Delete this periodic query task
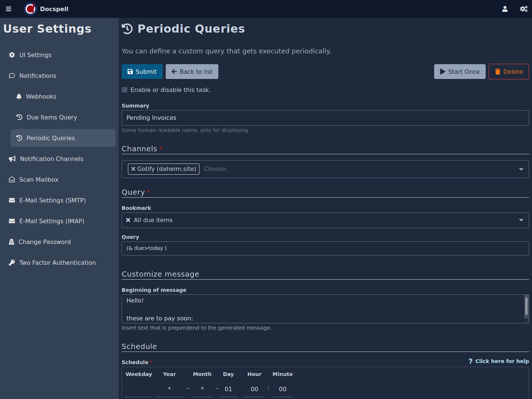This screenshot has height=399, width=532. point(508,72)
